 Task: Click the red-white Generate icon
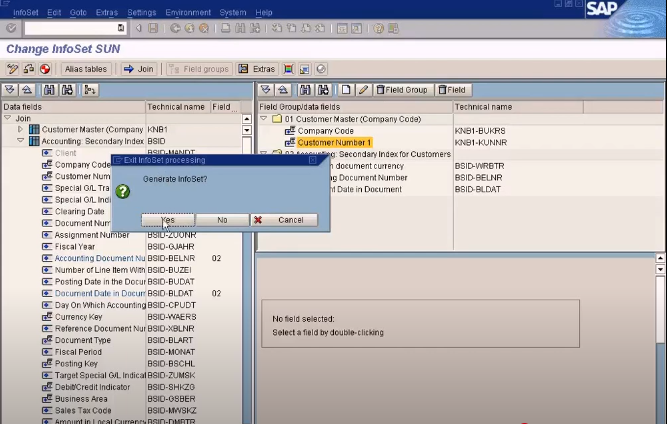point(45,69)
